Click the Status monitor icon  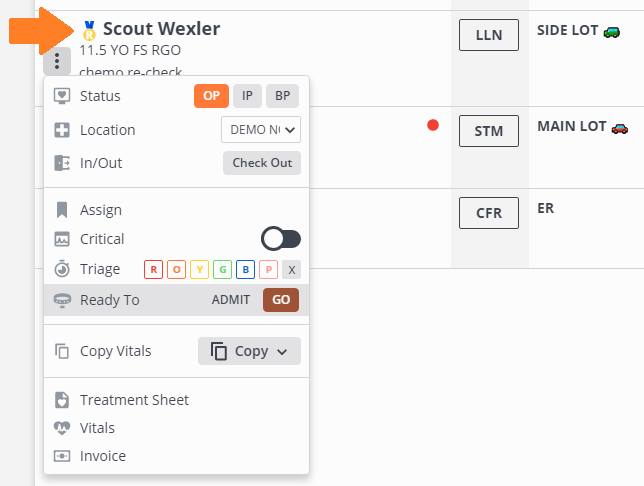[62, 96]
